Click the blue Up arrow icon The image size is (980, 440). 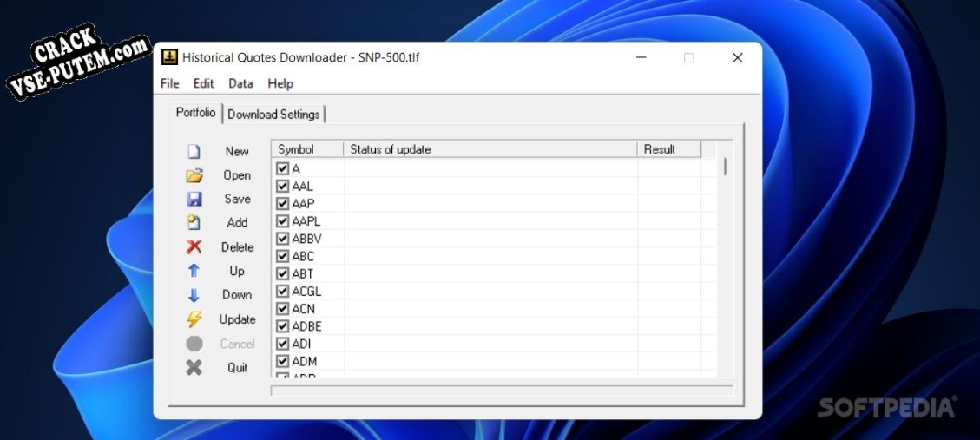194,271
